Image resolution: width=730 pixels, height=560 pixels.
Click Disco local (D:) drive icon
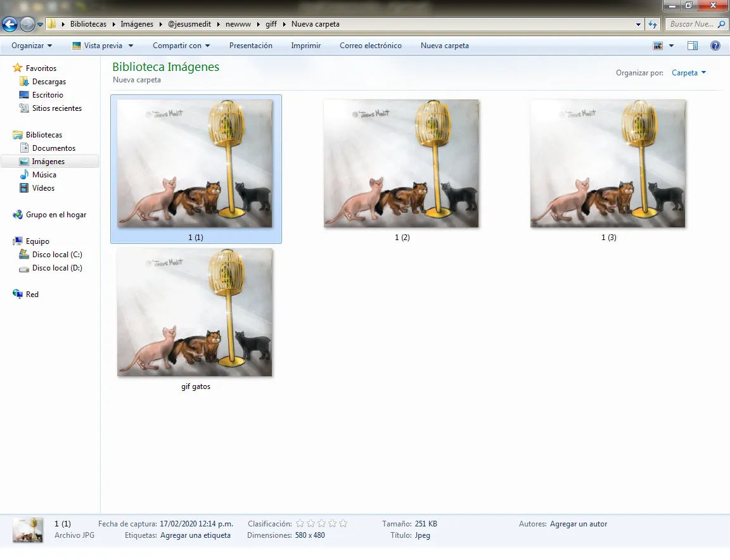[23, 269]
